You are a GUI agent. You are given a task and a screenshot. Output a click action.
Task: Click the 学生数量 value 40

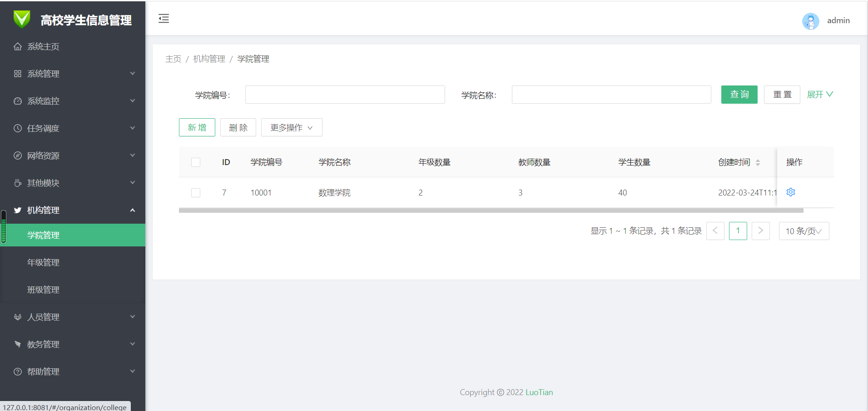coord(623,193)
